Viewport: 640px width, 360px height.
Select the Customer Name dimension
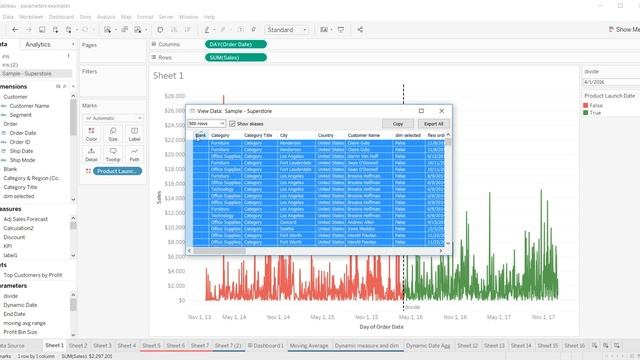tap(29, 106)
